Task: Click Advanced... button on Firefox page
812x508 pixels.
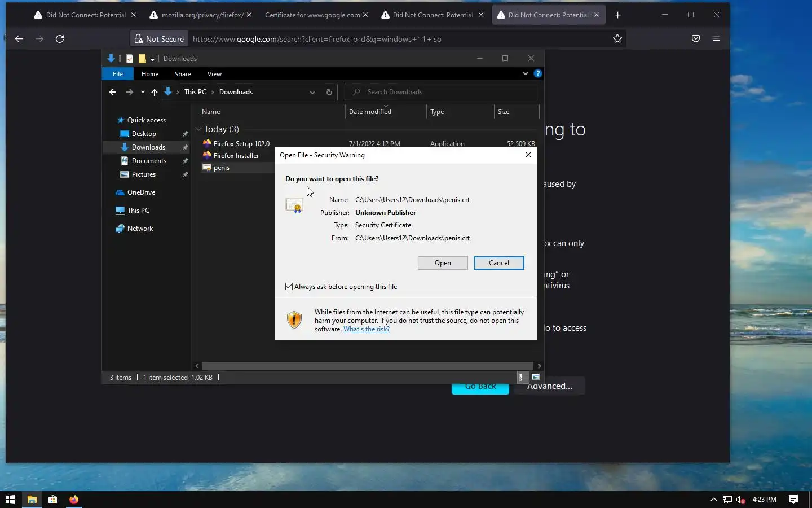Action: (550, 386)
